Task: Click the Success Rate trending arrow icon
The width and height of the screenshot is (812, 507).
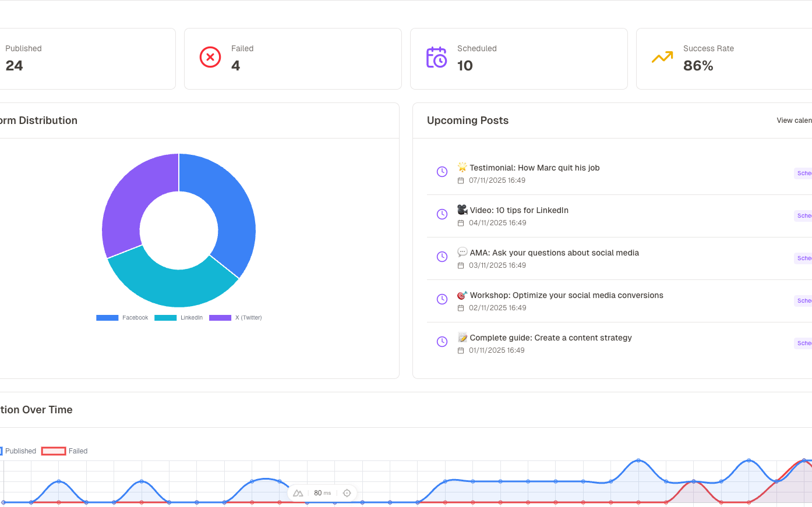Action: click(662, 57)
